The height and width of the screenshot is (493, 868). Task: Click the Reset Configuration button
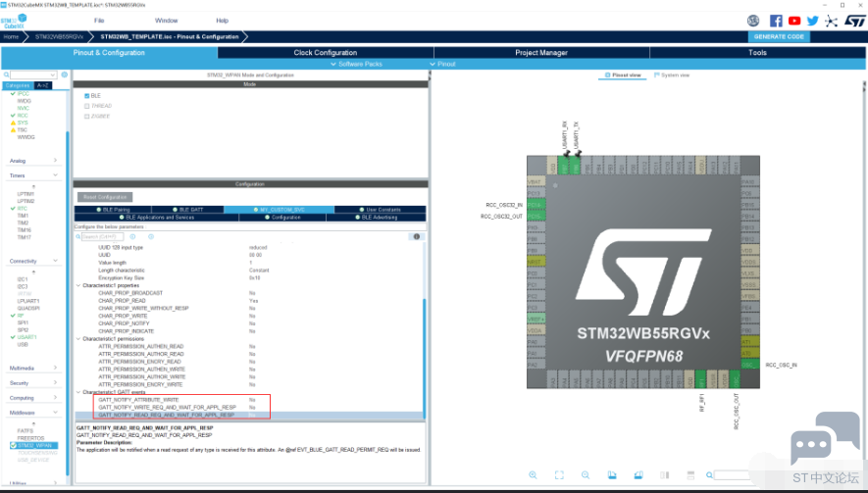(105, 197)
